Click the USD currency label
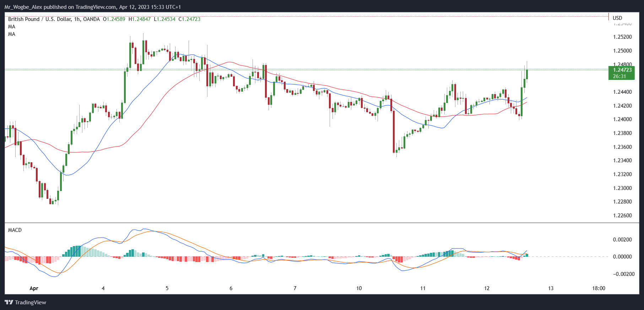The image size is (644, 310). (617, 18)
